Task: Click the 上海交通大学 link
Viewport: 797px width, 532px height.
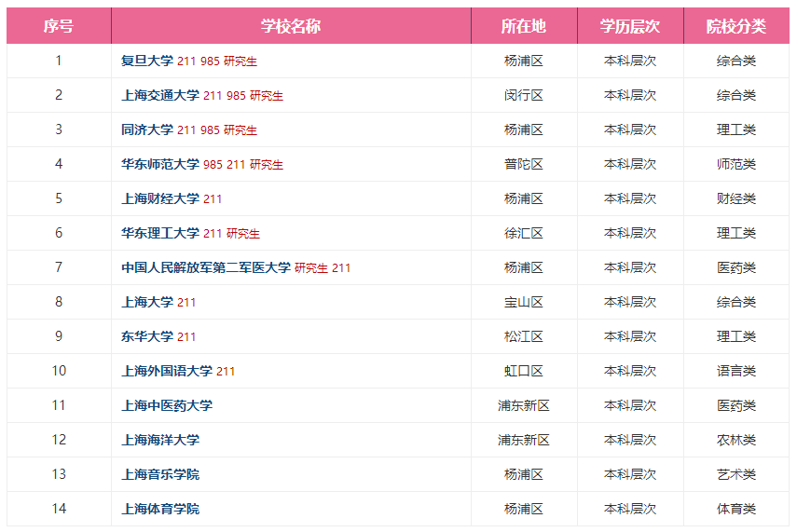Action: pos(159,95)
